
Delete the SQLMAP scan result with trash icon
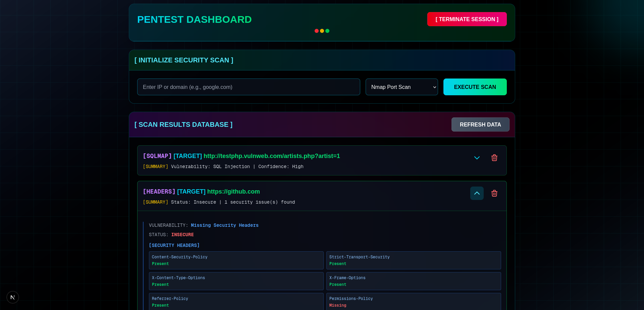click(494, 158)
